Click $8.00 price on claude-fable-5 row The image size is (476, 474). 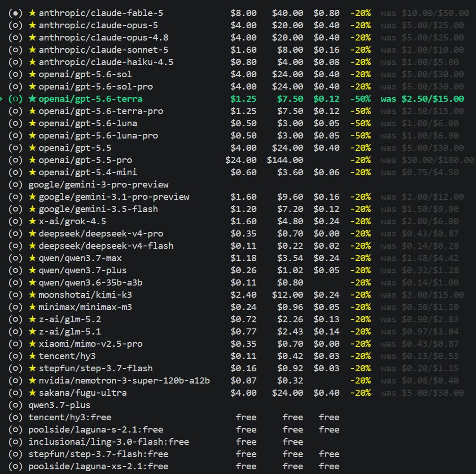pos(243,13)
